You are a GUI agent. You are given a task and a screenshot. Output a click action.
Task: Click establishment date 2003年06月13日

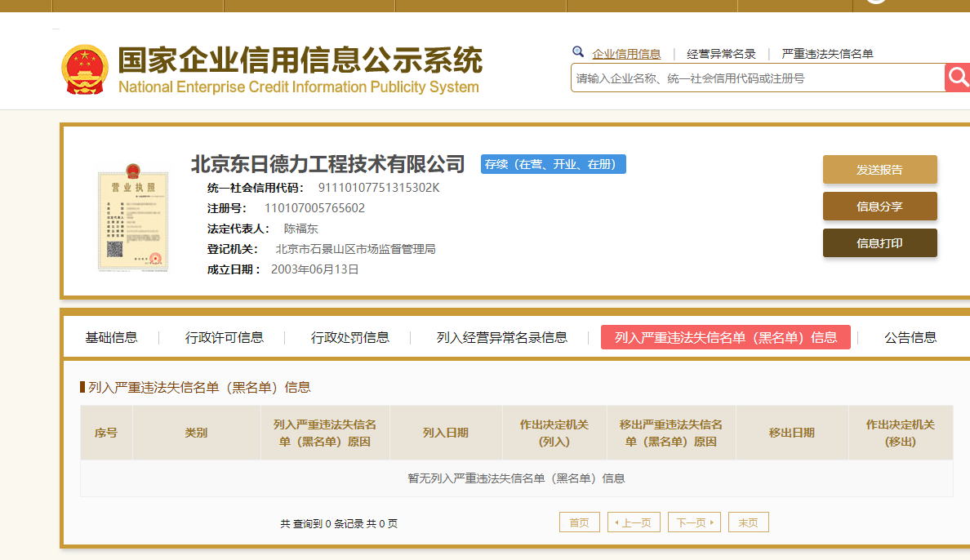pyautogui.click(x=315, y=269)
